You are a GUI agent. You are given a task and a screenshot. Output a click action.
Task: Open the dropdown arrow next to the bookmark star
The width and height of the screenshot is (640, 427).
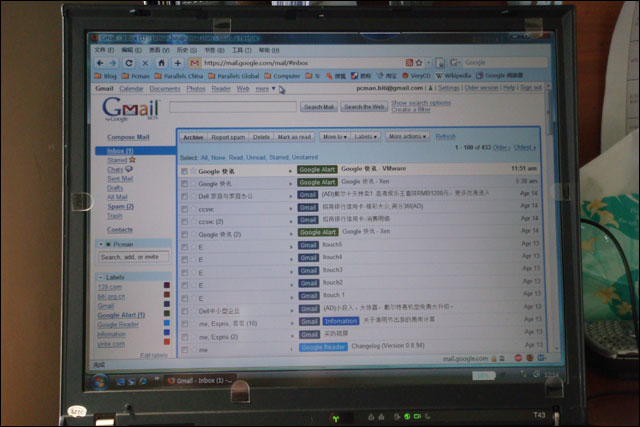click(x=428, y=62)
